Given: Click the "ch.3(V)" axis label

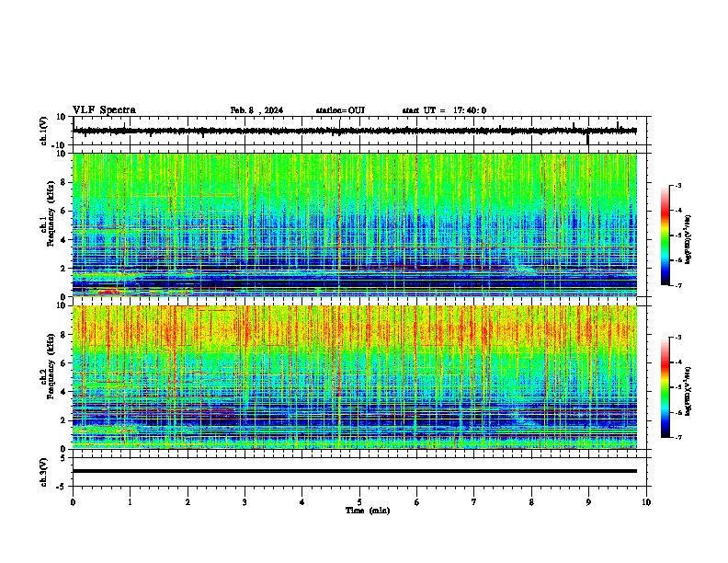Looking at the screenshot, I should point(44,472).
